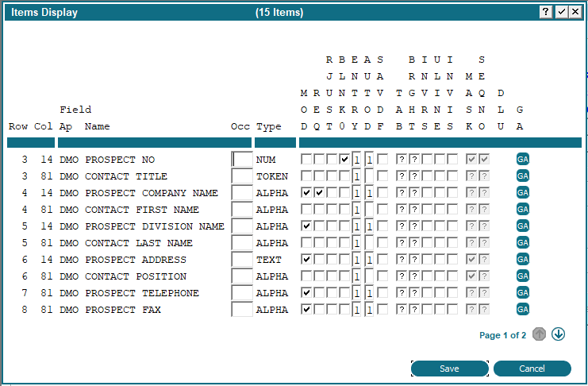Click the Occ column header

(240, 126)
